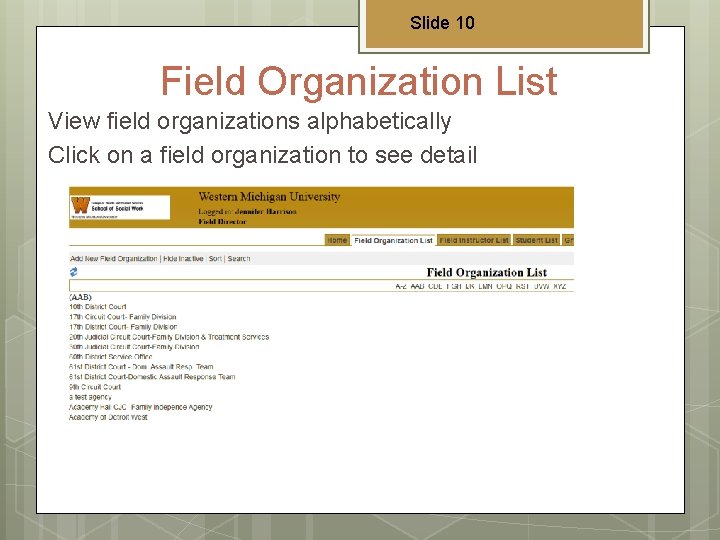Open the 50th District Service Office entry
The height and width of the screenshot is (540, 720).
click(111, 356)
